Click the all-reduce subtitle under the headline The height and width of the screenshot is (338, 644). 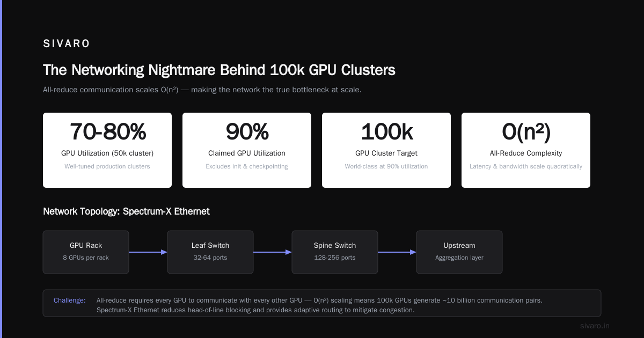click(202, 90)
